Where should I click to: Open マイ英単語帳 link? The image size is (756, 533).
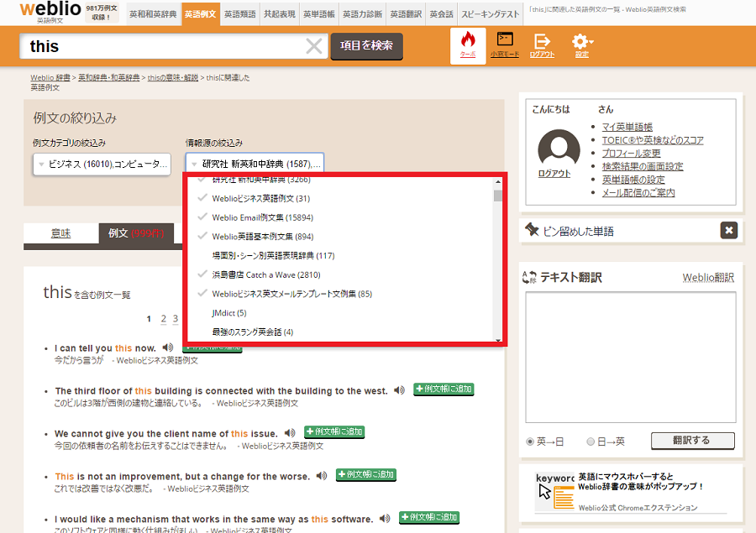(x=627, y=127)
